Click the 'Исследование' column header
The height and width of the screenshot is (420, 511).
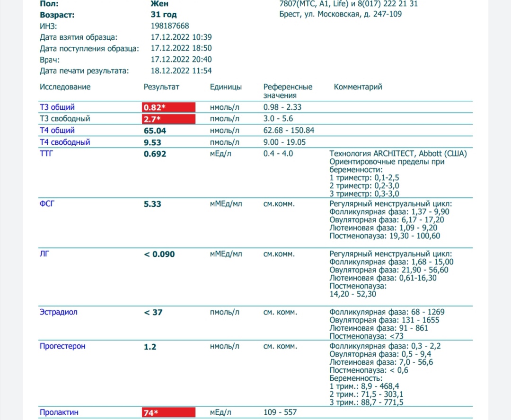coord(65,87)
